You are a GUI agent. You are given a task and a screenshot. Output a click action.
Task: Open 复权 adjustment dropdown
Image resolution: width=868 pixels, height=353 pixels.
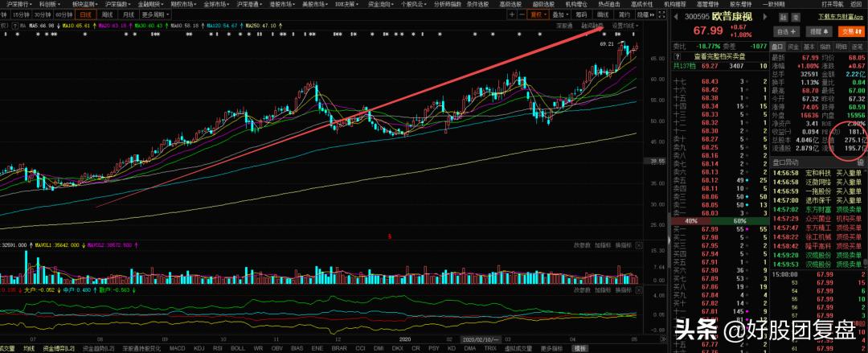point(537,15)
